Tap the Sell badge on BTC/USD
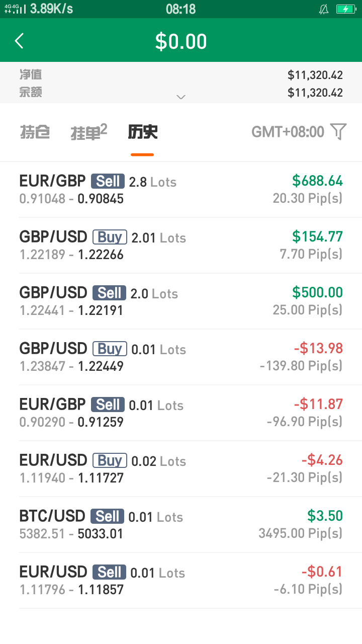Viewport: 362px width, 644px height. click(x=108, y=516)
